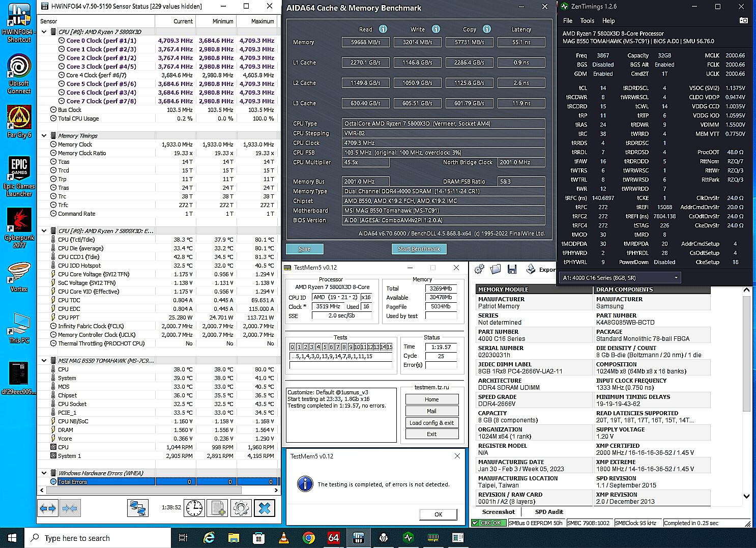Click Thaiphoon CRC OK status indicator
The height and width of the screenshot is (548, 756).
tap(488, 523)
